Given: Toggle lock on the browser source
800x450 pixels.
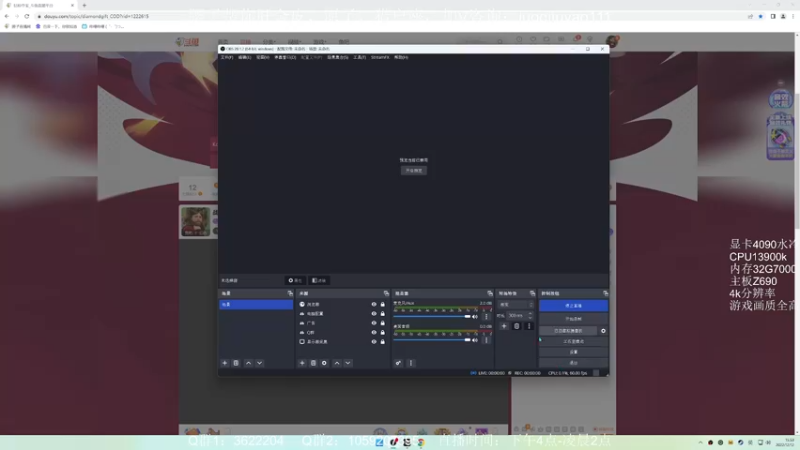Looking at the screenshot, I should click(x=383, y=304).
